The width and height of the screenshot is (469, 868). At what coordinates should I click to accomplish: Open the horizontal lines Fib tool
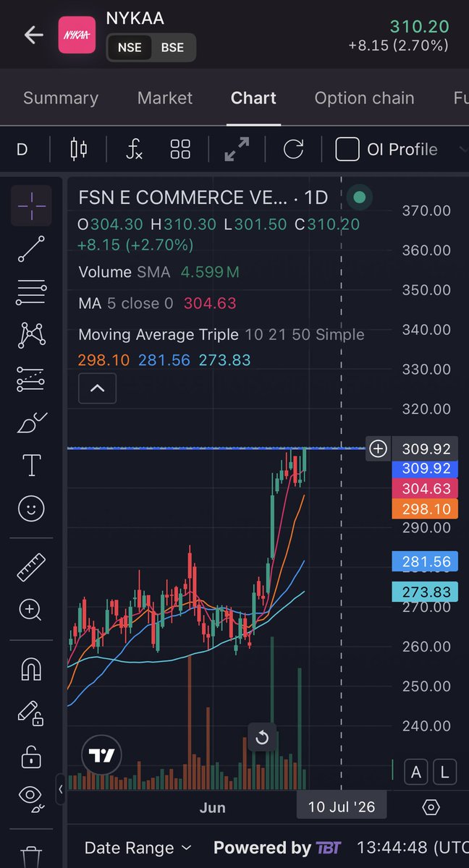pyautogui.click(x=31, y=292)
